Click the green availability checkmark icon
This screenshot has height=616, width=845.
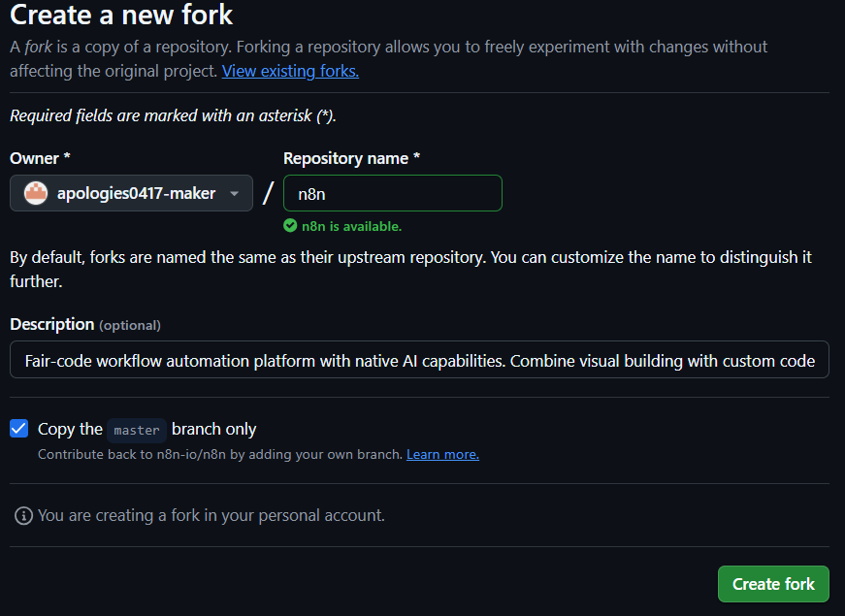[290, 226]
